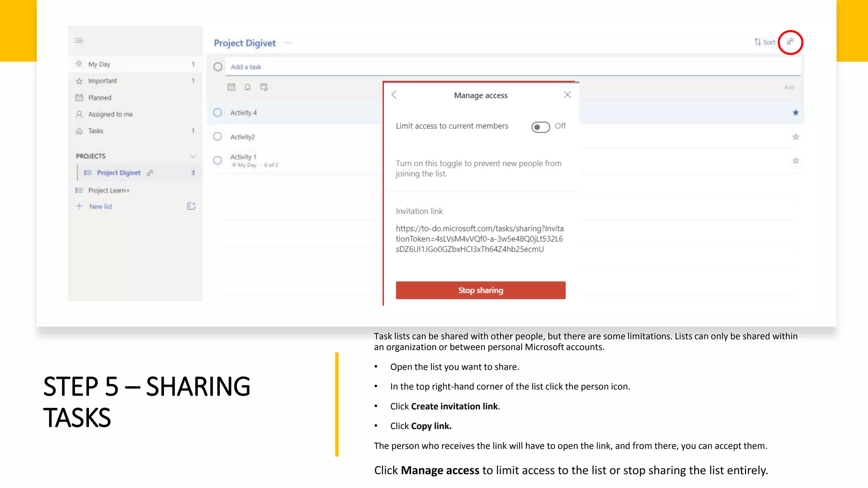The width and height of the screenshot is (868, 488).
Task: Click Stop sharing button
Action: pos(481,290)
